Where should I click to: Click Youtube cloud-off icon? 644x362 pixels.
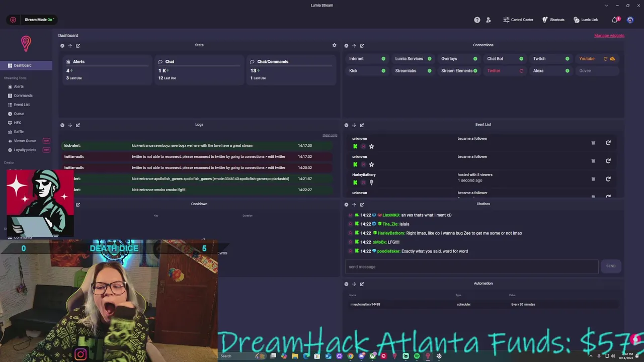(x=612, y=59)
